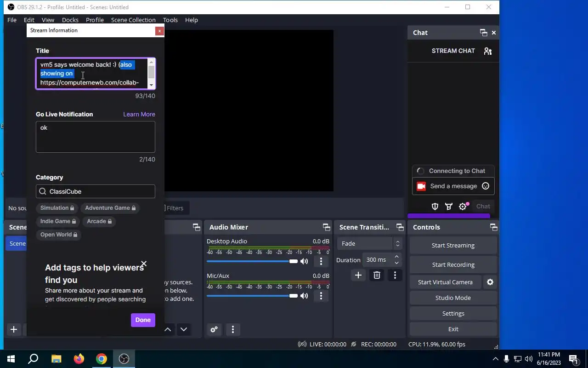
Task: Open the Edit menu
Action: (x=29, y=20)
